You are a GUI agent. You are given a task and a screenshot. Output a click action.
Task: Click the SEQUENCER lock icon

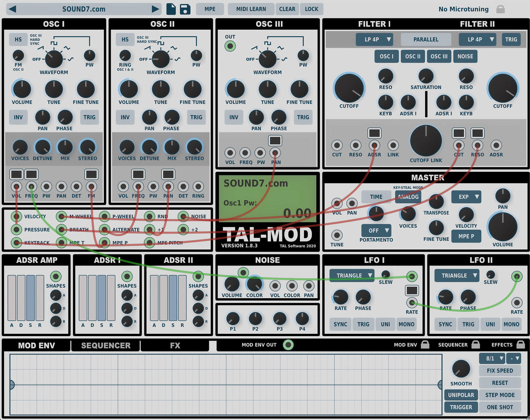(x=476, y=345)
